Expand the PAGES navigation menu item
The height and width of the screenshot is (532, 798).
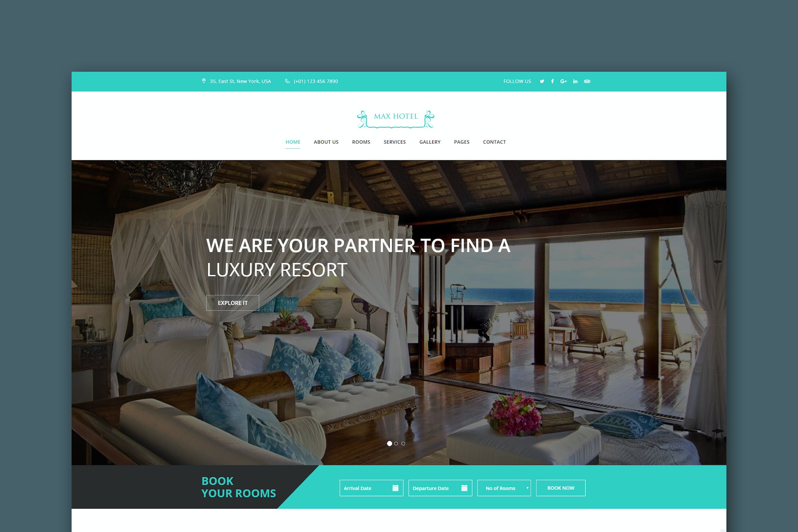(461, 142)
